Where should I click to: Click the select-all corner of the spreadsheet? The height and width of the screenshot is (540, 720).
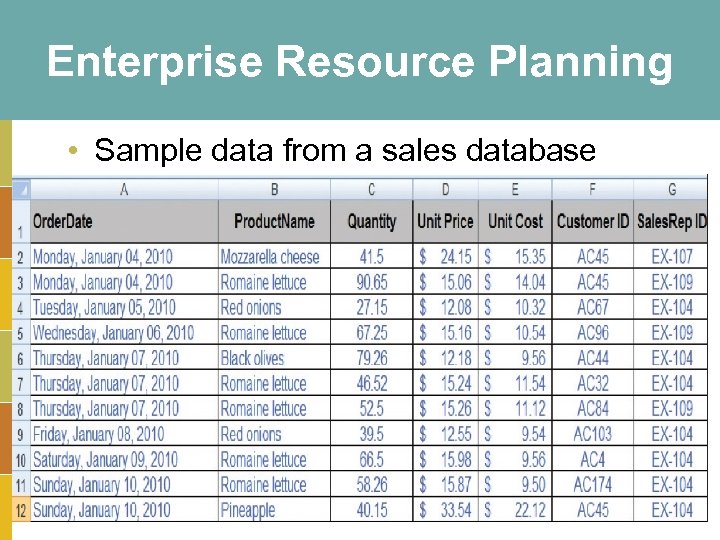21,189
